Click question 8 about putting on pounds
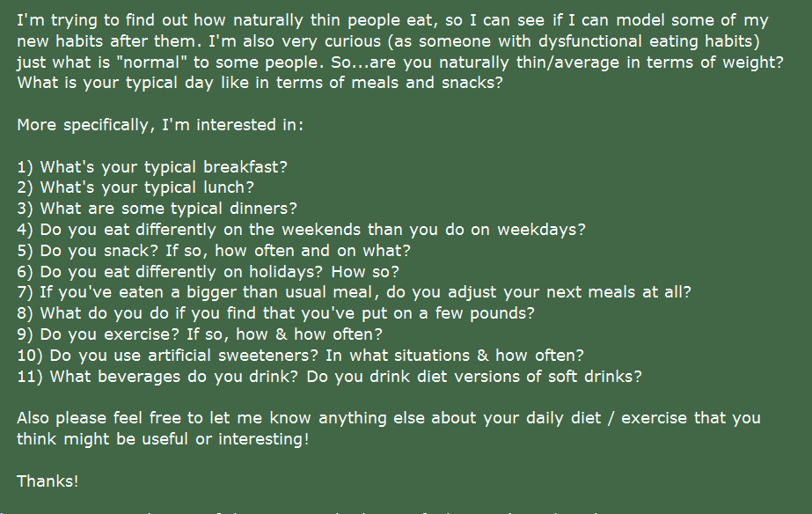Image resolution: width=812 pixels, height=514 pixels. click(275, 313)
